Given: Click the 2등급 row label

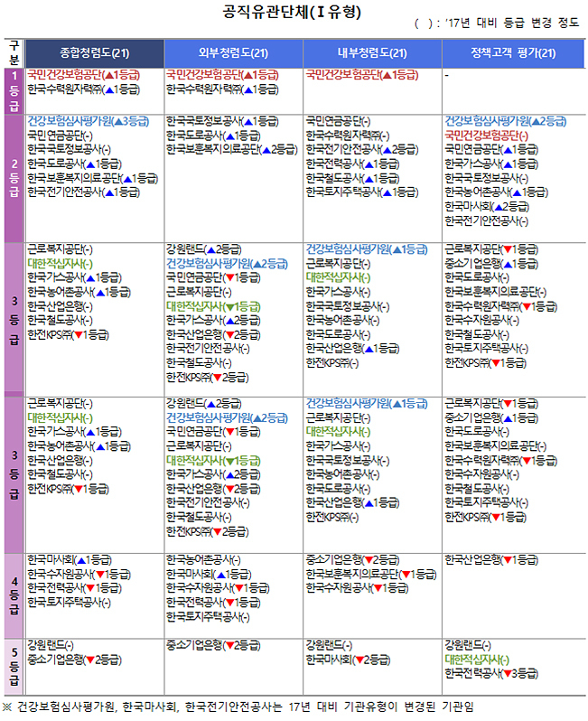Looking at the screenshot, I should [x=14, y=178].
